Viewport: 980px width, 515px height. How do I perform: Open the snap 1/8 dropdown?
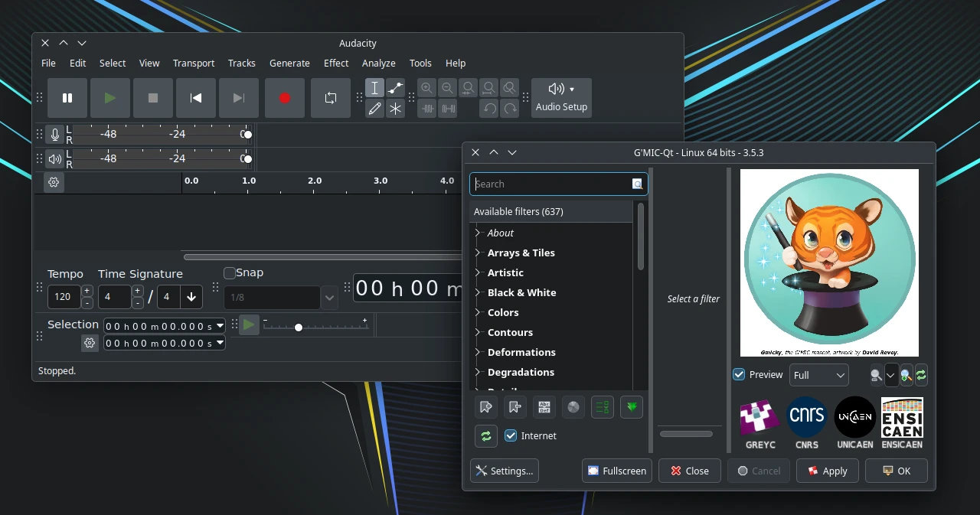(x=330, y=297)
